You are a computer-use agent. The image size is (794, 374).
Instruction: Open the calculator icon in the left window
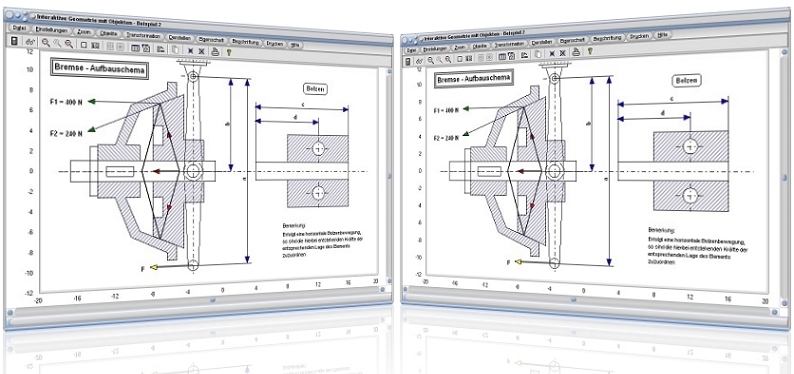click(14, 41)
